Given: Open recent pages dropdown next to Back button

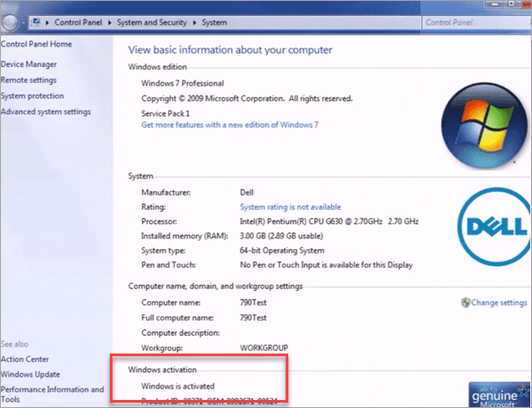Looking at the screenshot, I should pyautogui.click(x=23, y=23).
